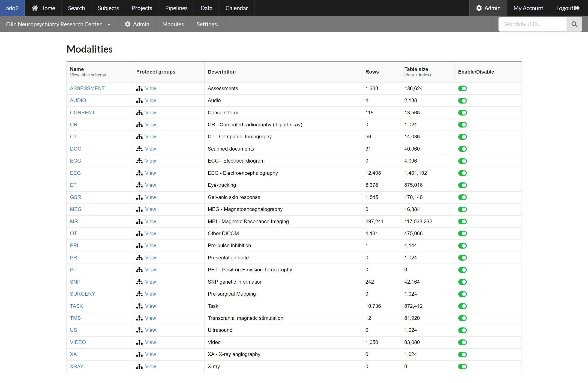Turn off the PT modality switch
This screenshot has height=383, width=588.
coord(462,270)
